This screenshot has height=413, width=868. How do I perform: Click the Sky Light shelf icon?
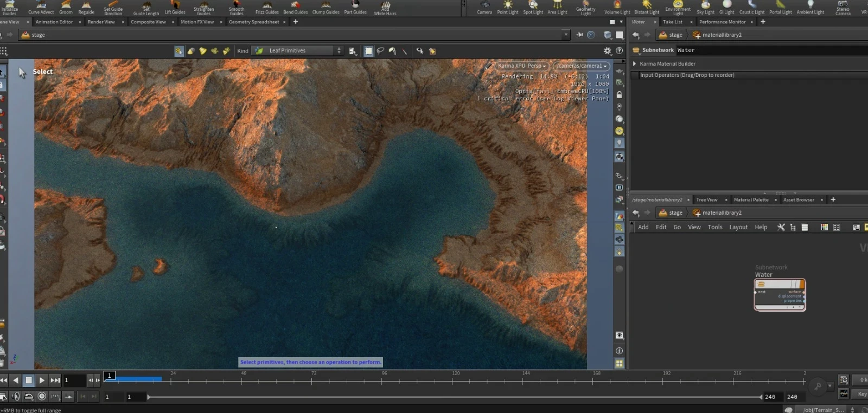pyautogui.click(x=705, y=7)
